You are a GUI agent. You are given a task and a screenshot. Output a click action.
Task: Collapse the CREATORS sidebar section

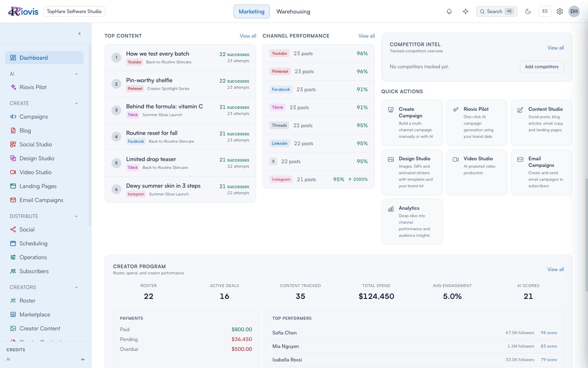(x=76, y=287)
